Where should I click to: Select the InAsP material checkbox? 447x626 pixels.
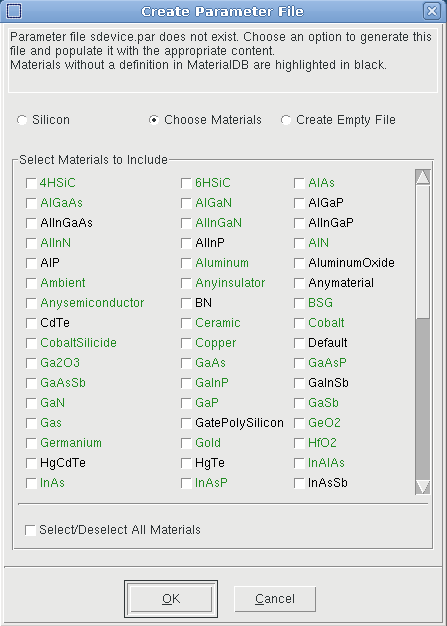(186, 483)
